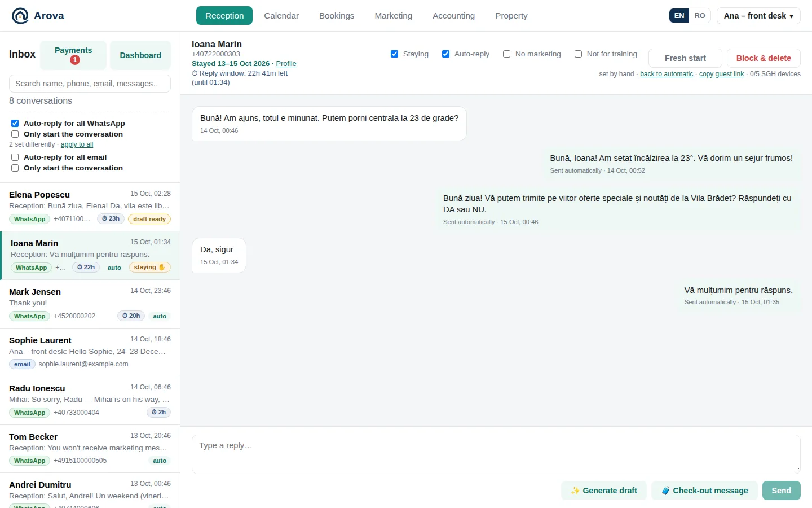
Task: Click the back to automatic link
Action: [x=667, y=74]
